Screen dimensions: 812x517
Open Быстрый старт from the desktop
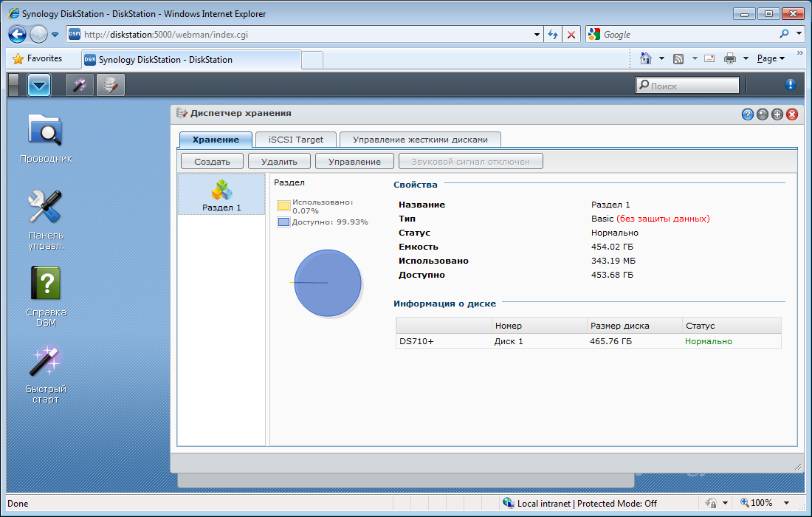pyautogui.click(x=46, y=374)
